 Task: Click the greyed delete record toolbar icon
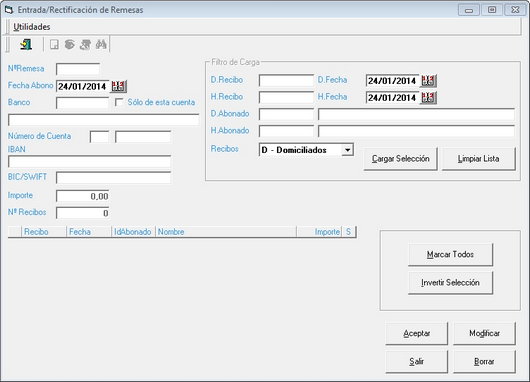(85, 44)
